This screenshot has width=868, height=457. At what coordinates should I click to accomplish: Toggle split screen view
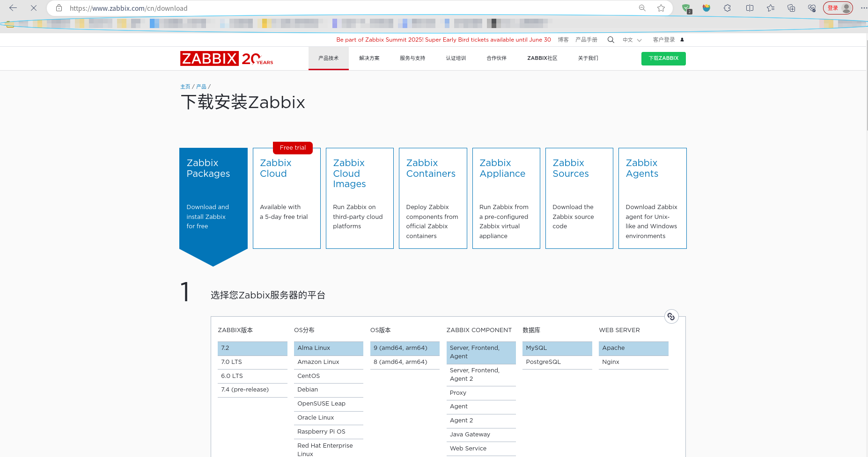pos(750,8)
